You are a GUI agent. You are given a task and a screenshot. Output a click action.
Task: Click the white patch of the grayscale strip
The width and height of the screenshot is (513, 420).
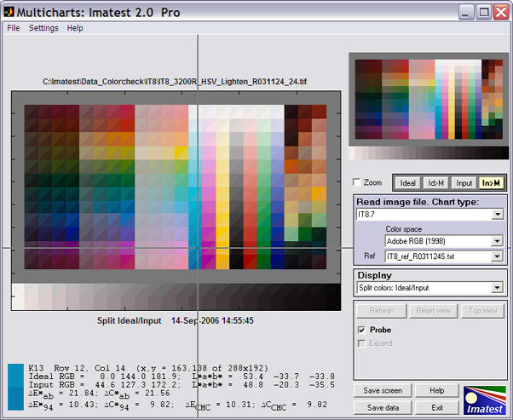[x=18, y=296]
